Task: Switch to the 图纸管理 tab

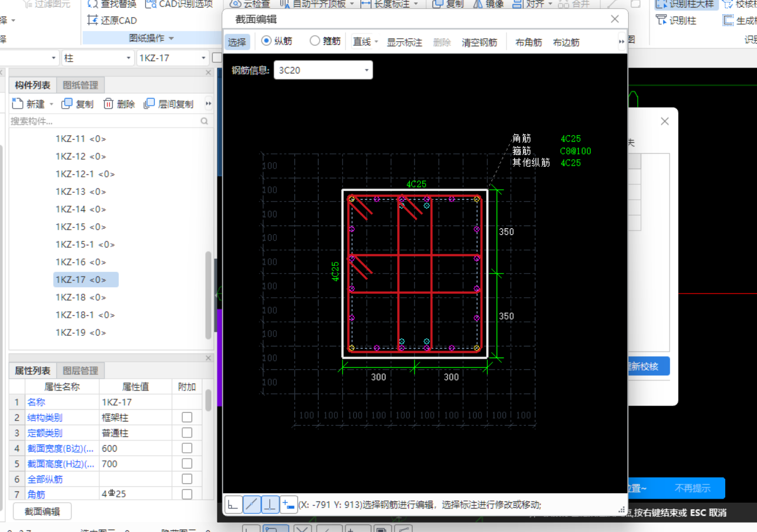Action: 81,85
